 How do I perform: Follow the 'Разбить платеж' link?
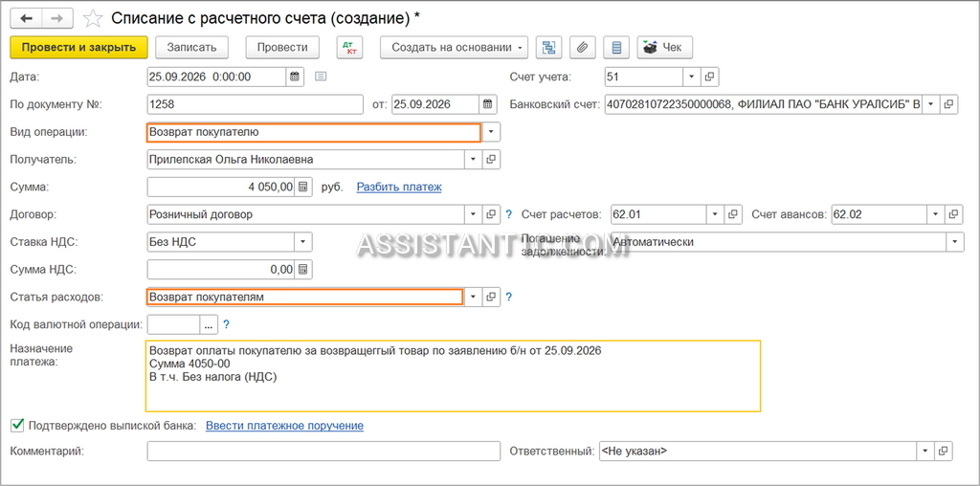pyautogui.click(x=399, y=187)
